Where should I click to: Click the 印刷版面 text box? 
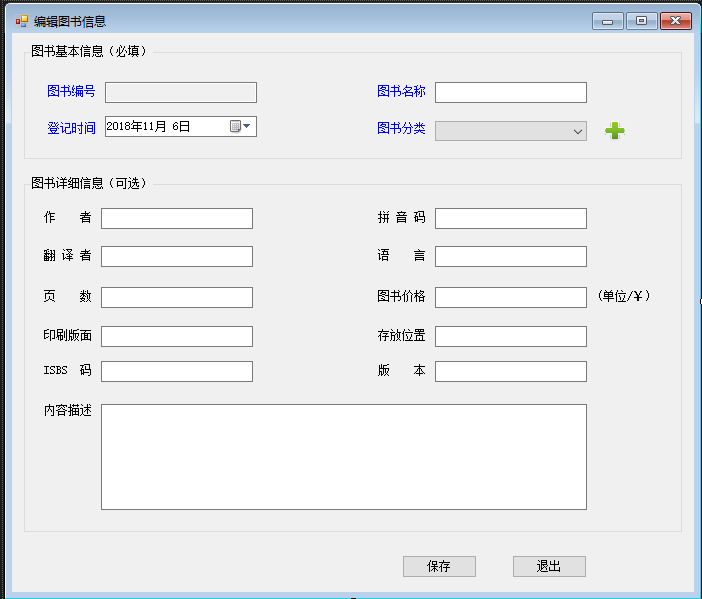(177, 337)
